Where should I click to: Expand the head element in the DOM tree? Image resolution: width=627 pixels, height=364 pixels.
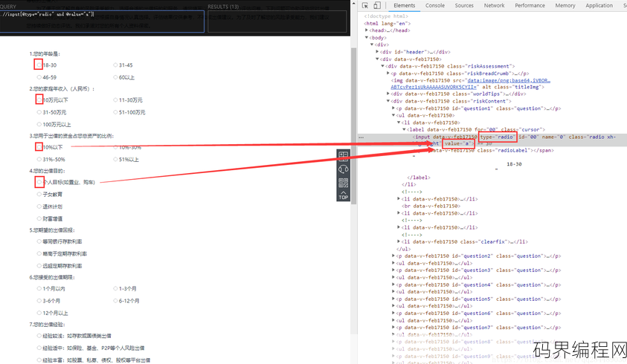366,30
